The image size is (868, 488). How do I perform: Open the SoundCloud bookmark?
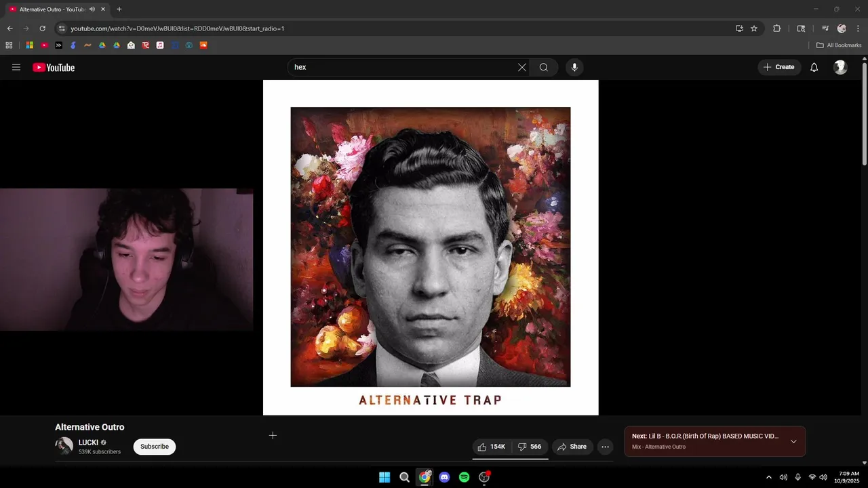[203, 45]
